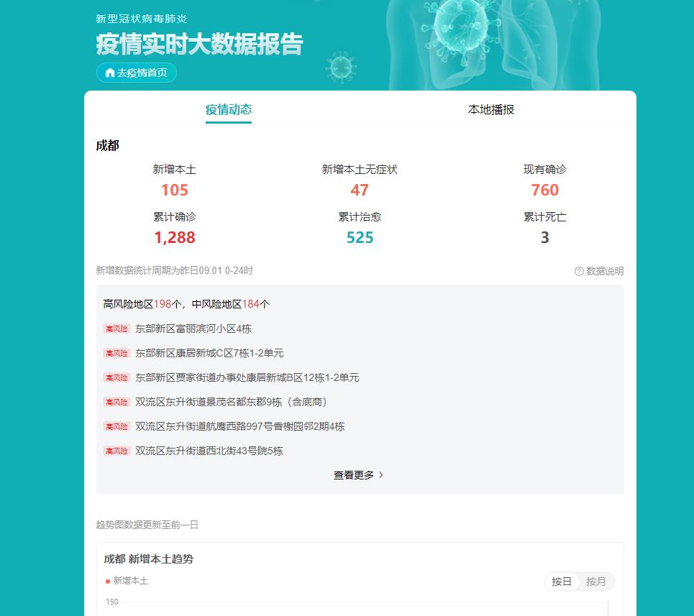Viewport: 694px width, 616px height.
Task: Click the 新增本土 count 105
Action: click(x=174, y=190)
